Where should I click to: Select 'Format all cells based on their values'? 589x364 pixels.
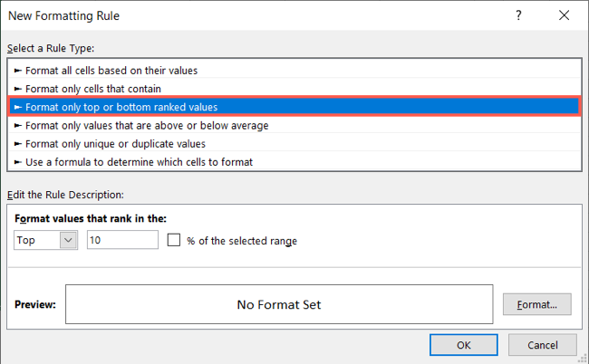click(111, 71)
